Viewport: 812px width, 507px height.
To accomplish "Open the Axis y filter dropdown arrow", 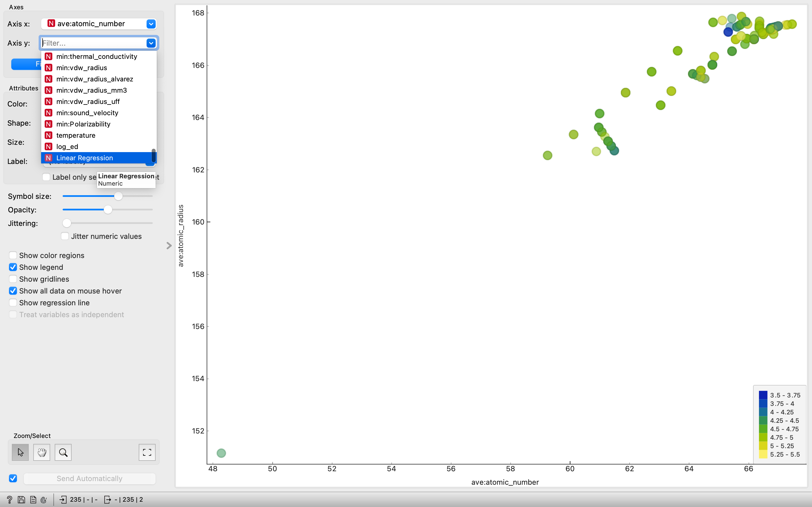I will point(151,43).
